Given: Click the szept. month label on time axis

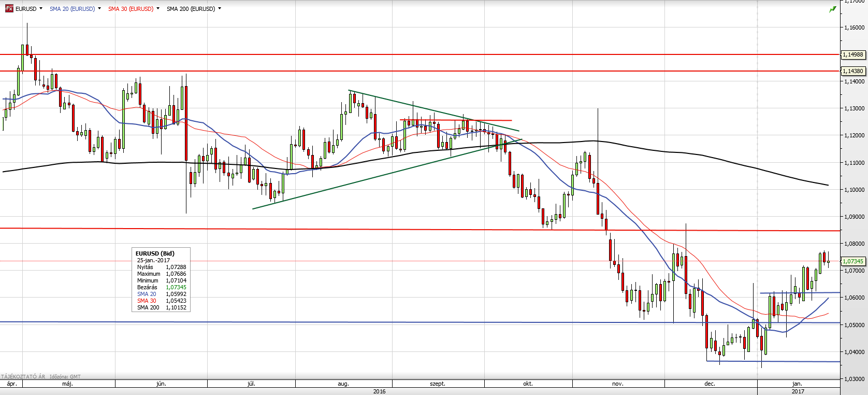Looking at the screenshot, I should pos(438,384).
